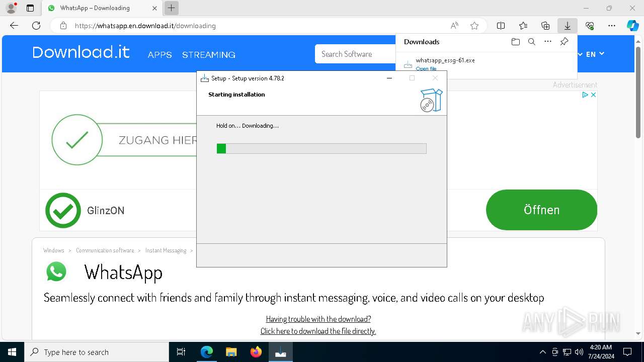
Task: Open Task View on taskbar
Action: point(181,352)
